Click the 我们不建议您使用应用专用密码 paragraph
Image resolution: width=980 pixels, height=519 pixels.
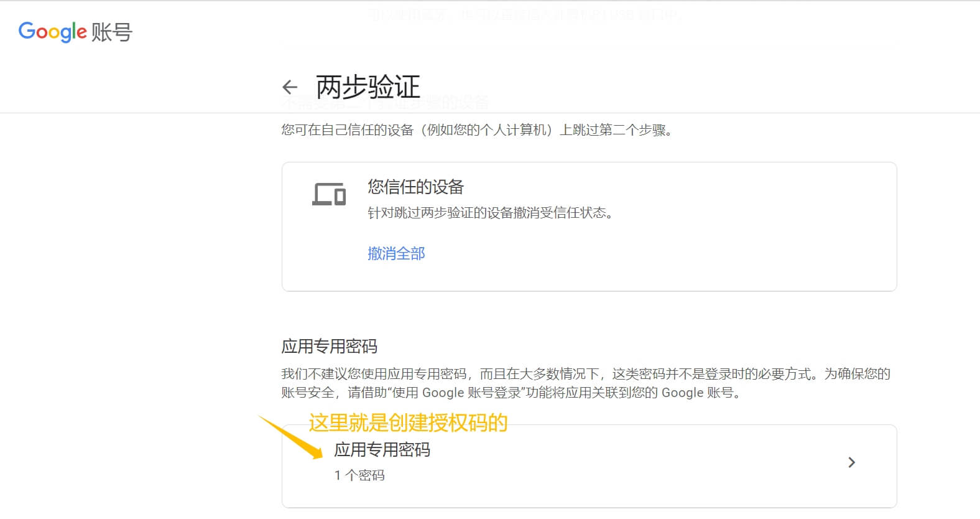click(586, 383)
